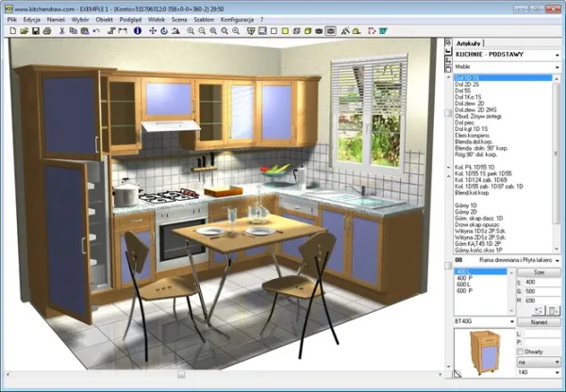Viewport: 566px width, 392px height.
Task: Click the S width field showing 400
Action: point(542,282)
